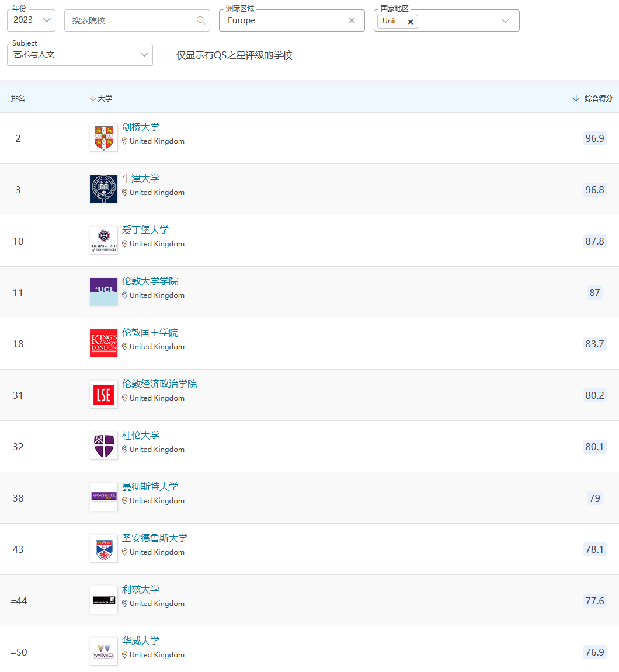Screen dimensions: 619x672
Task: Click the location pin under 华威大学
Action: click(125, 655)
